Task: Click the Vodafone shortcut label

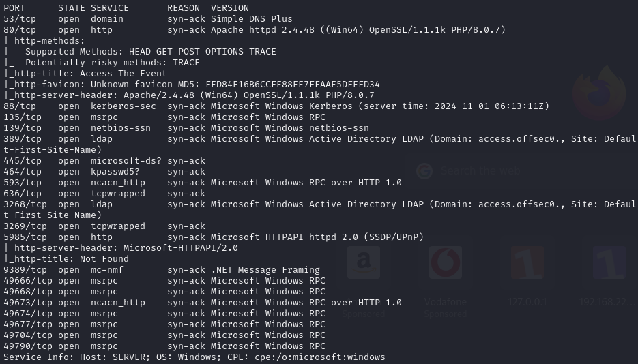Action: [445, 302]
